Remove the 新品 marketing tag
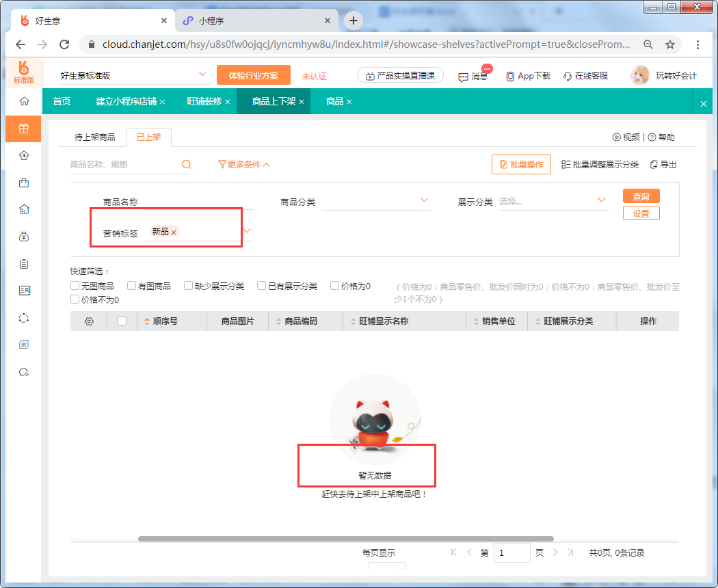This screenshot has width=718, height=588. pos(174,232)
